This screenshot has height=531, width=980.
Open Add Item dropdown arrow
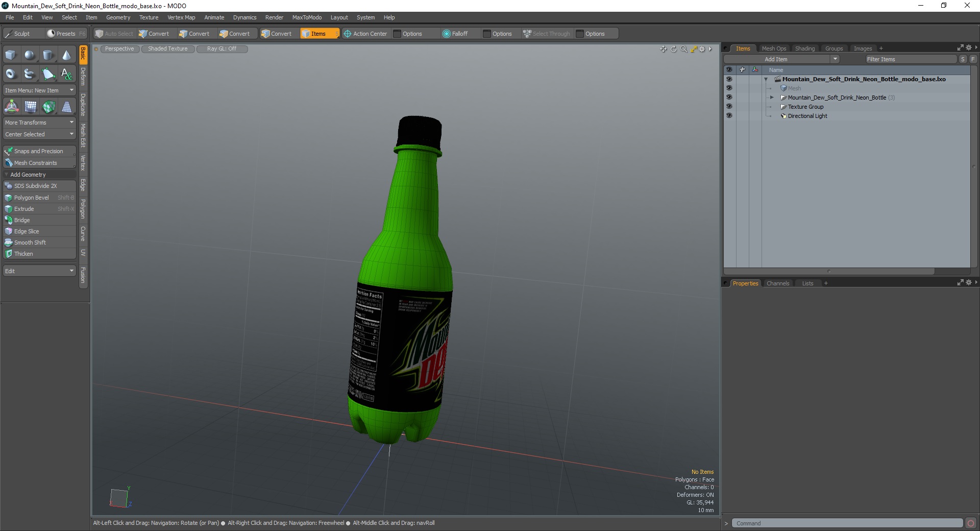[835, 59]
